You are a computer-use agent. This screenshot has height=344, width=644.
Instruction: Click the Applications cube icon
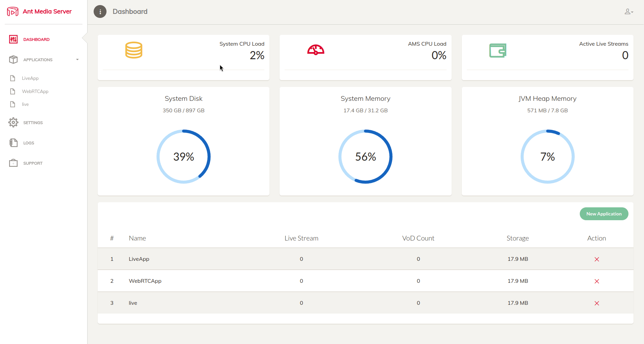(13, 60)
